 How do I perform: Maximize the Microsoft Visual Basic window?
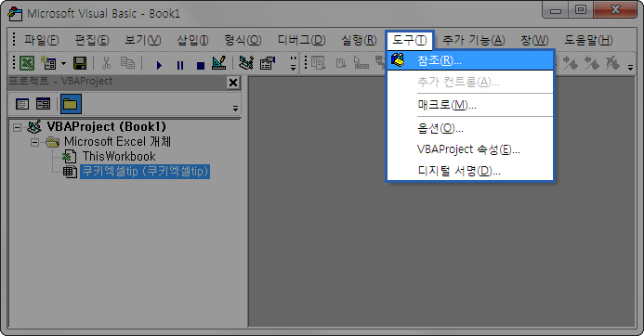[581, 10]
